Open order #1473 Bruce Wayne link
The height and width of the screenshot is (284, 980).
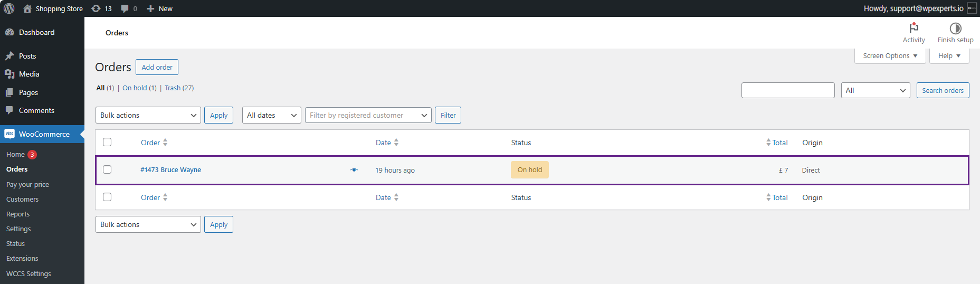(x=170, y=169)
